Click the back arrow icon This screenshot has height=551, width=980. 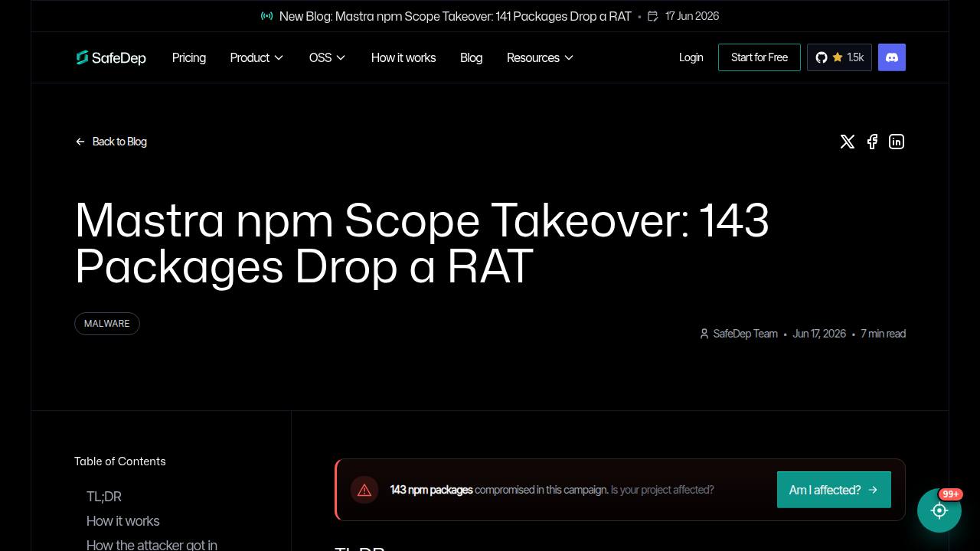pyautogui.click(x=80, y=142)
